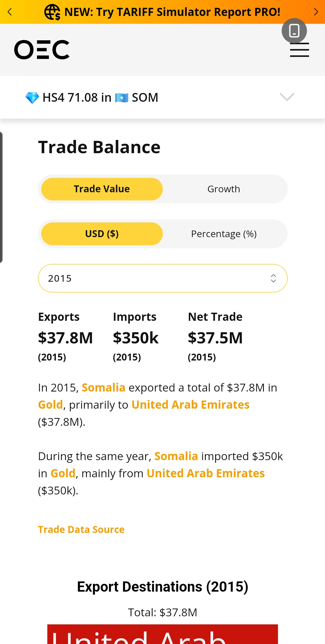This screenshot has height=644, width=325.
Task: Open the 2015 year dropdown
Action: tap(163, 278)
